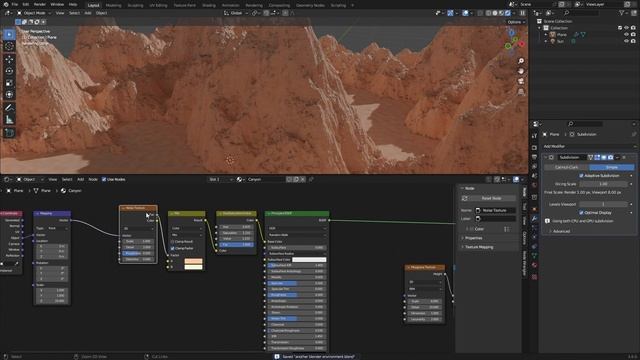Open the Object Mode dropdown
Viewport: 640px width, 360px height.
[x=33, y=13]
